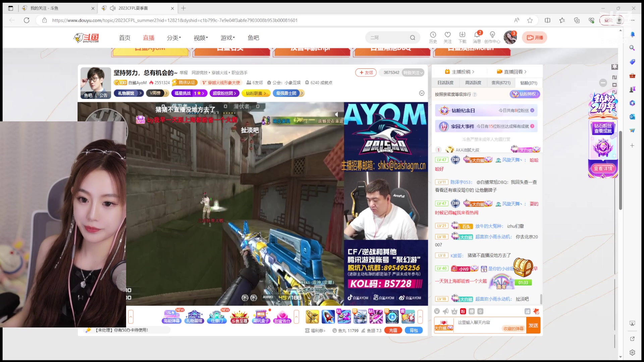Expand the gift list rightmost up-arrow
644x362 pixels.
[x=420, y=317]
